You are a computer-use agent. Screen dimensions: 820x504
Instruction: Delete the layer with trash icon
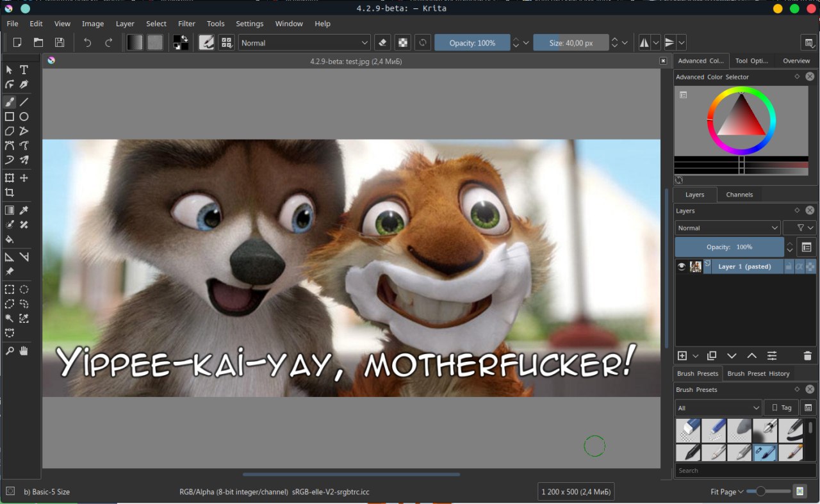[x=807, y=356]
